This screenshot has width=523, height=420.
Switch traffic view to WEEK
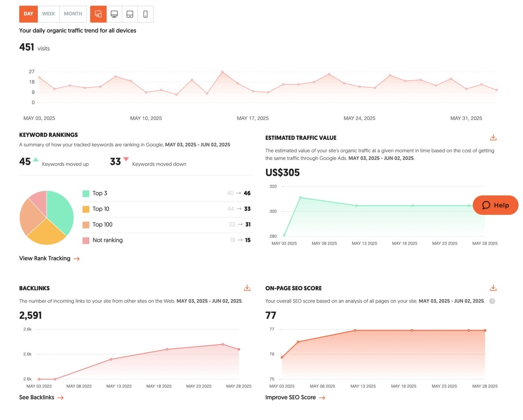[x=49, y=14]
